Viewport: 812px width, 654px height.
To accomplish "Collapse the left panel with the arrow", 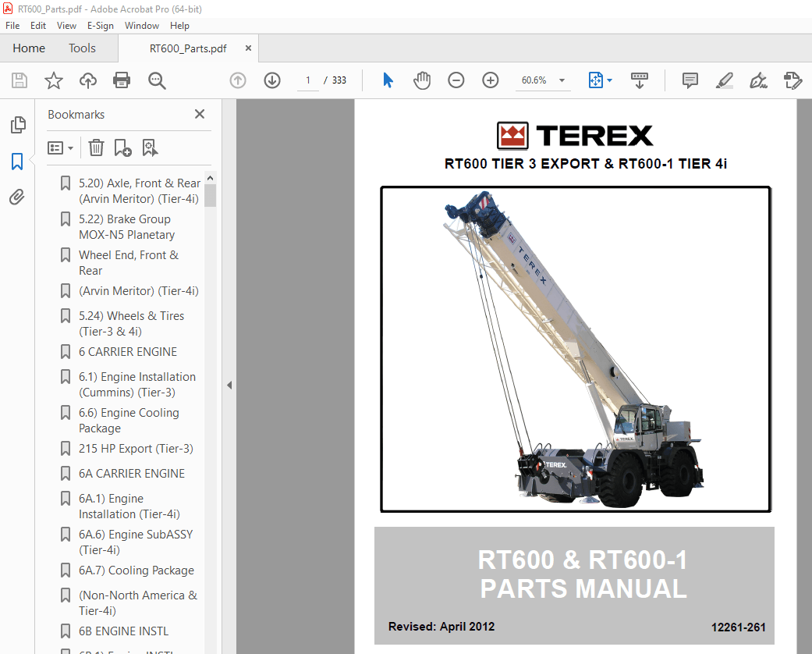I will [229, 385].
